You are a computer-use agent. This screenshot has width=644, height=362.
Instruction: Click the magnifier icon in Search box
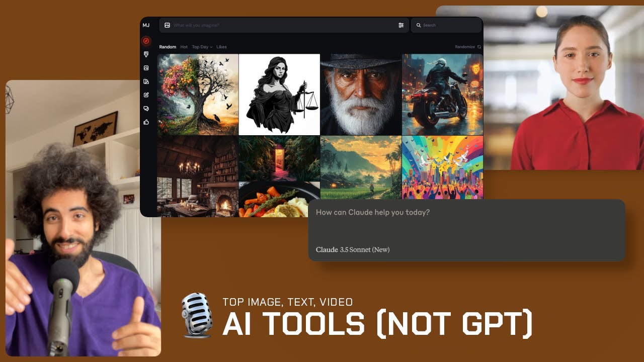419,25
